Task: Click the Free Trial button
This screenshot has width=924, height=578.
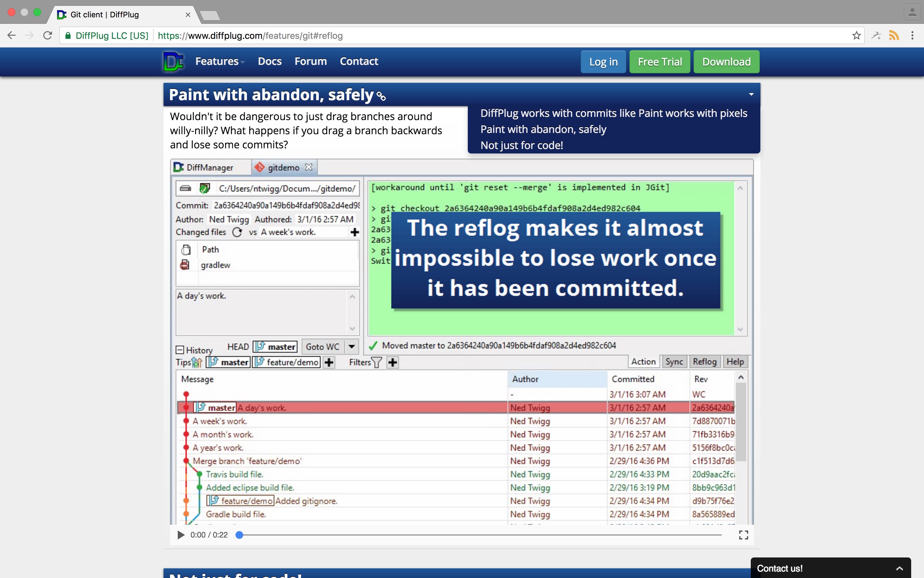Action: [660, 62]
